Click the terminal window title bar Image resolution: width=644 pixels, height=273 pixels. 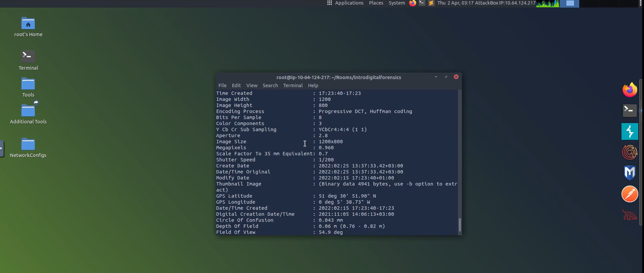pyautogui.click(x=339, y=77)
